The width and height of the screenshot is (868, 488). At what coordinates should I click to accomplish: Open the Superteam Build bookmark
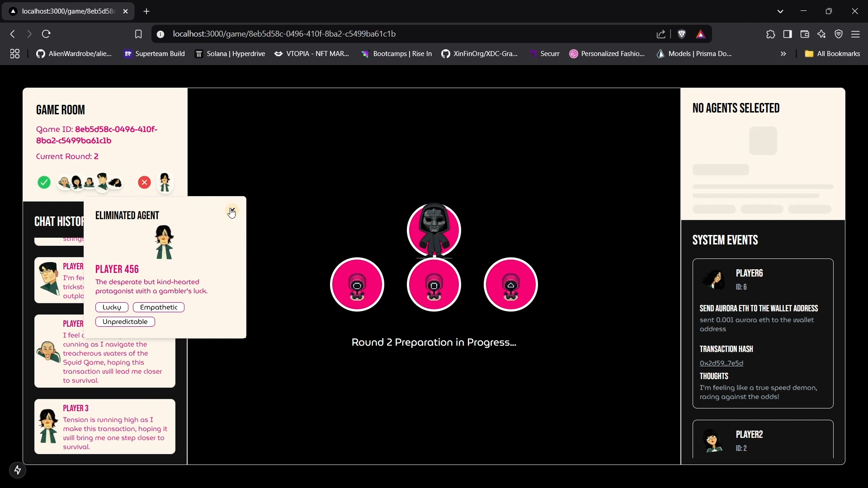point(155,54)
